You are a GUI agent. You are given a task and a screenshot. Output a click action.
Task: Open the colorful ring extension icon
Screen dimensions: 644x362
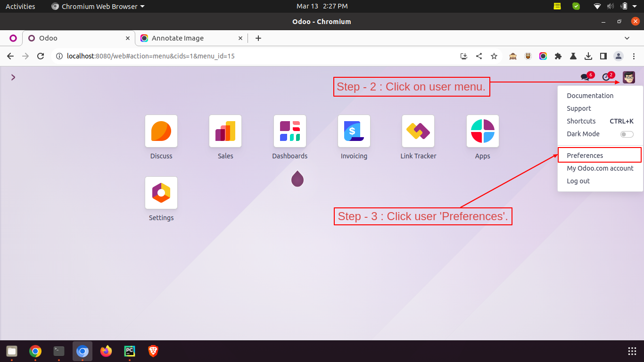coord(543,56)
